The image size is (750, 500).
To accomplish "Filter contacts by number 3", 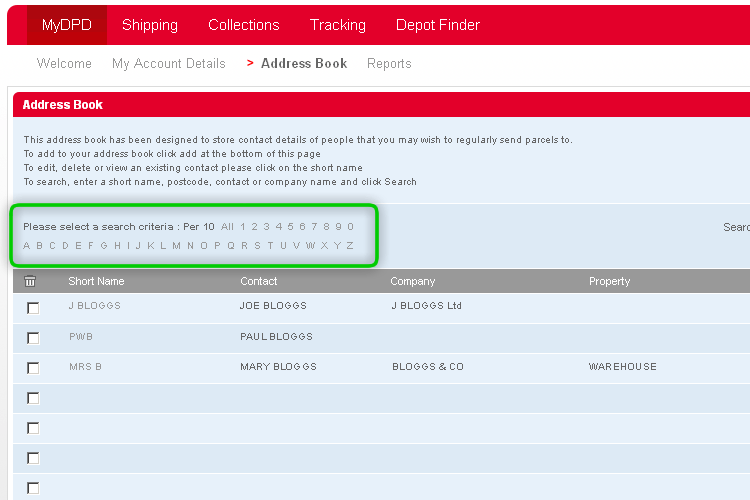I will pyautogui.click(x=266, y=227).
